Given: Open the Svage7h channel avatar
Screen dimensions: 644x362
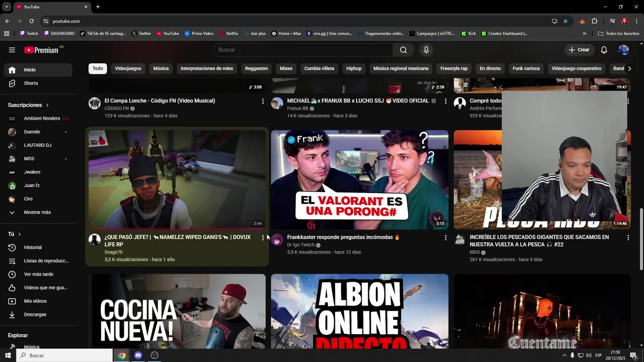Looking at the screenshot, I should [95, 240].
